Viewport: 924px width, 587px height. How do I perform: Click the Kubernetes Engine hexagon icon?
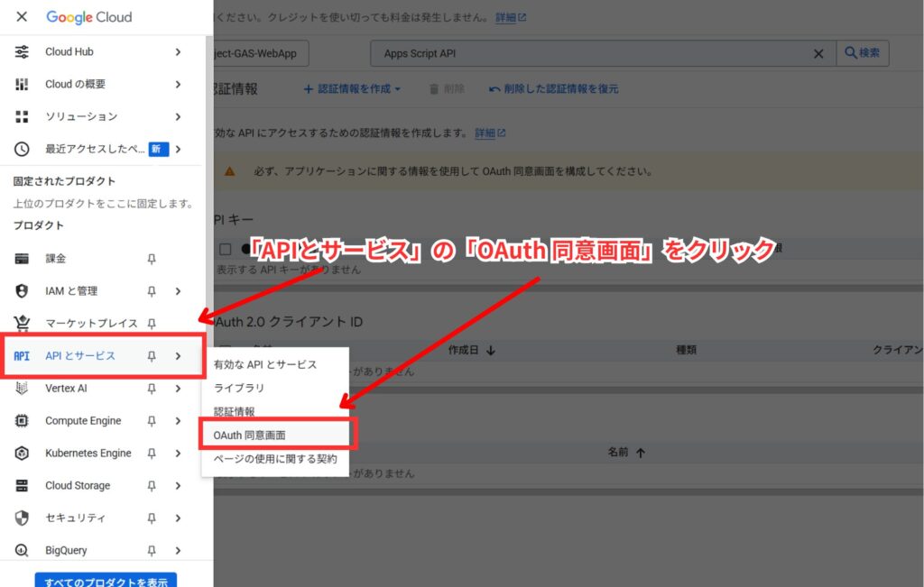click(22, 453)
